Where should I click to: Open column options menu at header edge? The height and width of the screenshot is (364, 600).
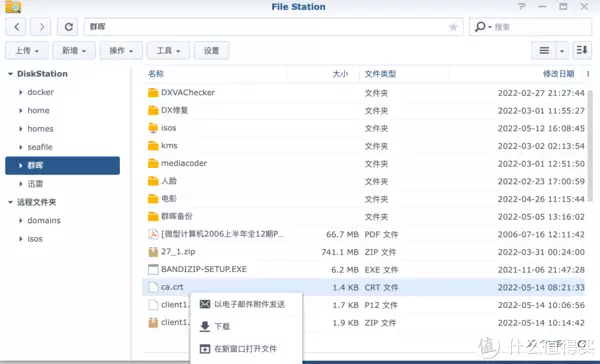tap(588, 74)
